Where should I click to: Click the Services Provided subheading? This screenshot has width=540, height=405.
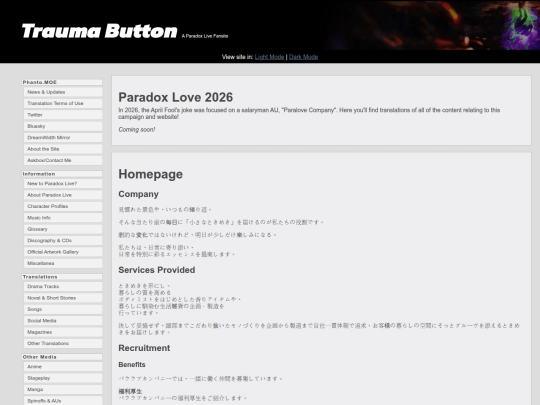[157, 270]
